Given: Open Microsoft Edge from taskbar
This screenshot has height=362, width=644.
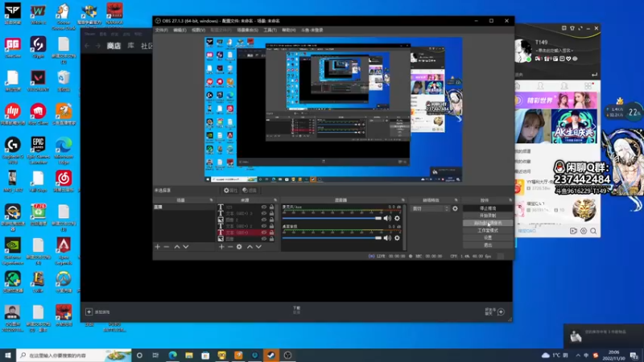Looking at the screenshot, I should pyautogui.click(x=172, y=355).
